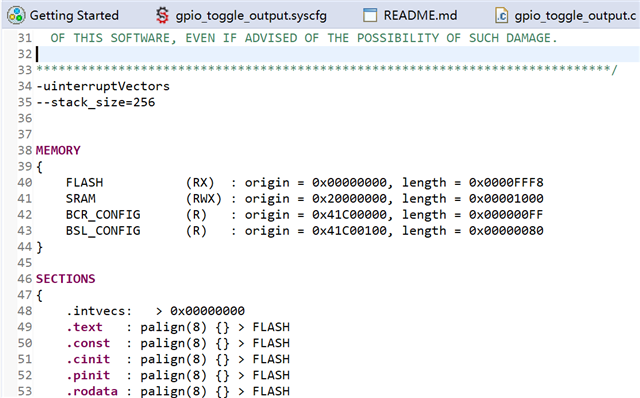This screenshot has width=640, height=398.
Task: Click the C source file icon
Action: 501,16
